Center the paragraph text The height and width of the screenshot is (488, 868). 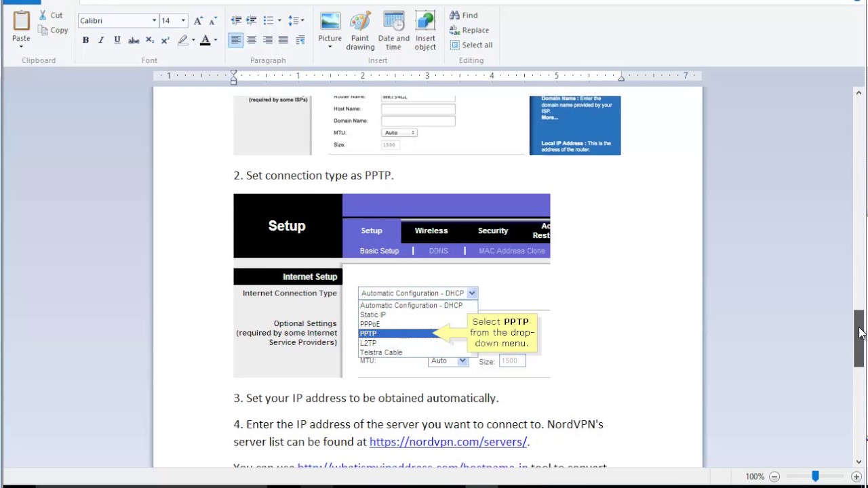(x=252, y=40)
